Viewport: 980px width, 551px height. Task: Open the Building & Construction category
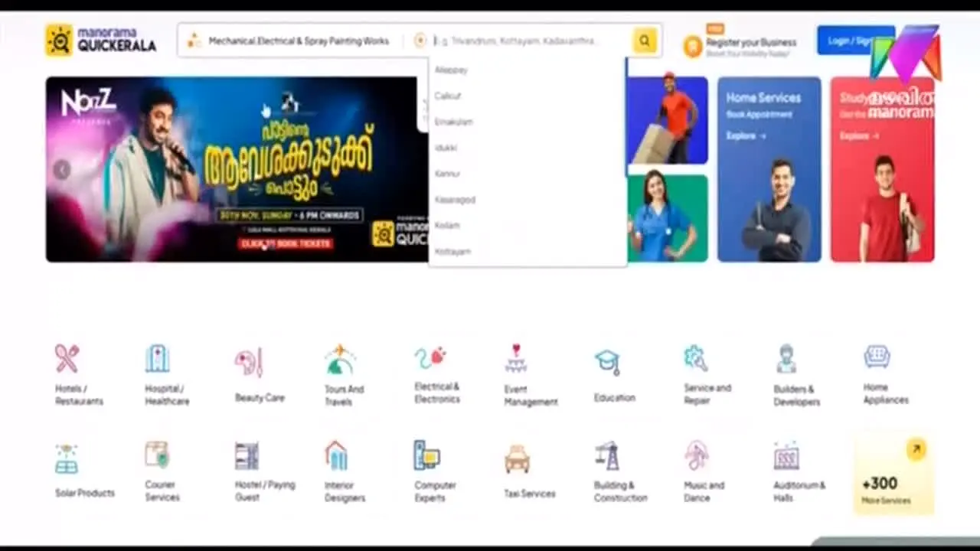point(620,471)
